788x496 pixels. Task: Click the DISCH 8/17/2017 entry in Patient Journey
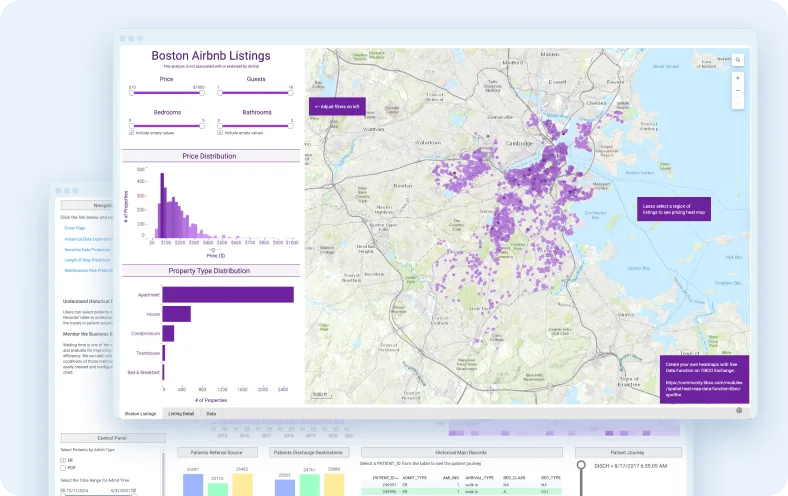click(x=631, y=466)
